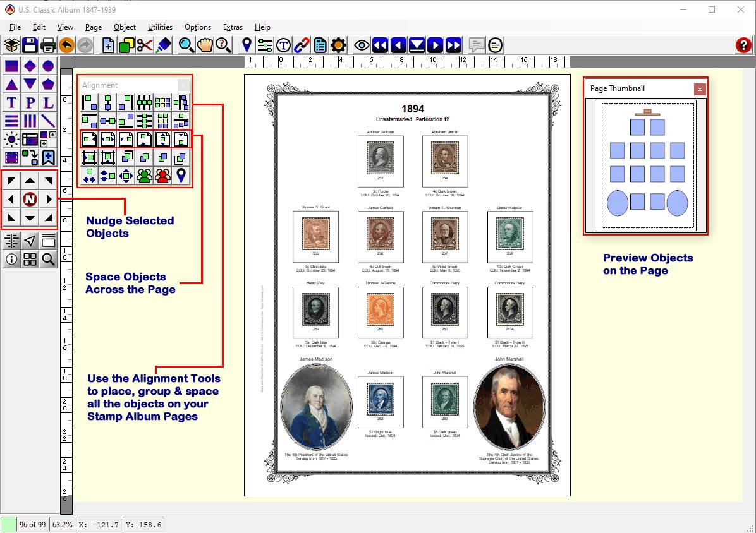Select the P text tool
This screenshot has height=533, width=756.
point(30,102)
